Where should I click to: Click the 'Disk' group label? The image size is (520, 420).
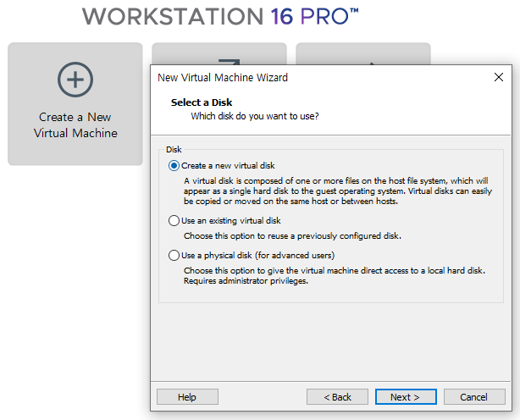pyautogui.click(x=174, y=150)
